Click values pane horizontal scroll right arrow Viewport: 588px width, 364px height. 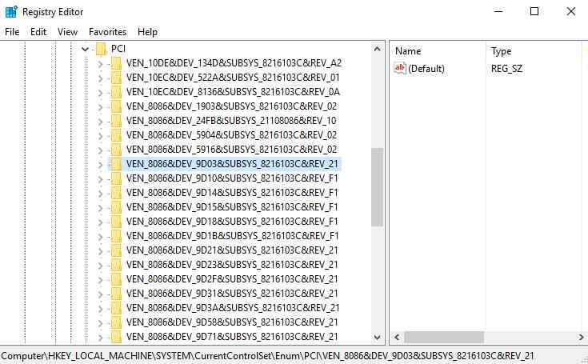(582, 338)
